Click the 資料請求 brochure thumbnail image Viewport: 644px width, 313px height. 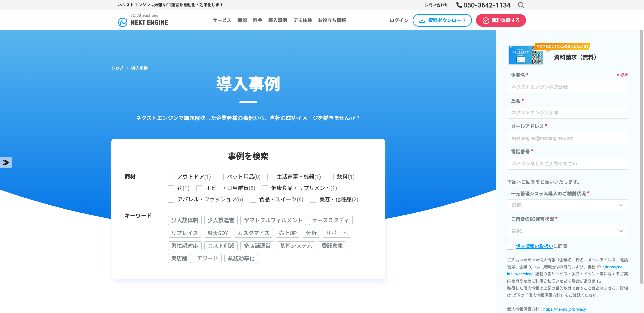click(525, 55)
